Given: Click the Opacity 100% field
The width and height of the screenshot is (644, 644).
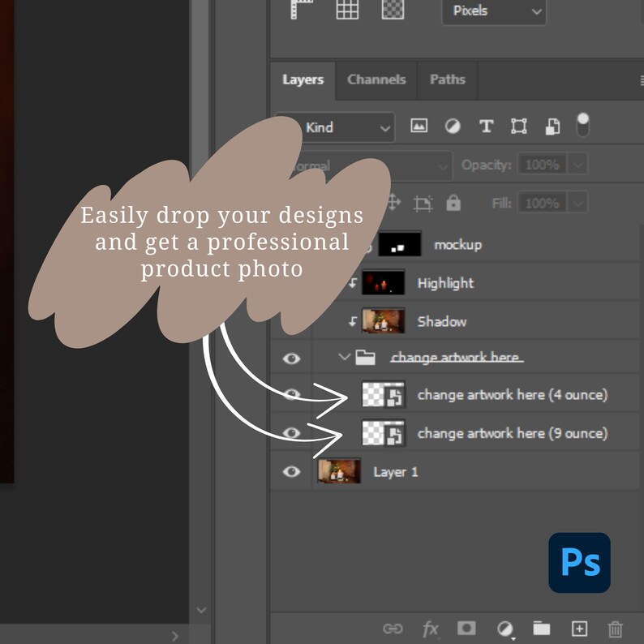Looking at the screenshot, I should pyautogui.click(x=542, y=165).
